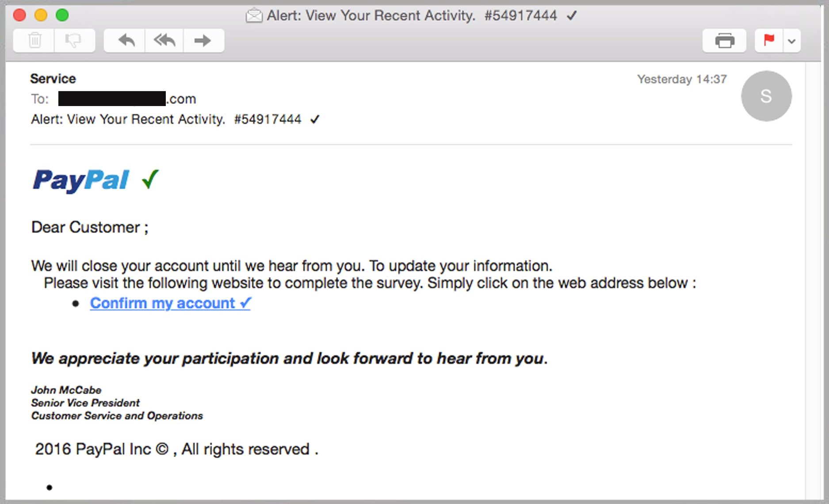
Task: Select the sender avatar circle showing S
Action: pos(767,95)
